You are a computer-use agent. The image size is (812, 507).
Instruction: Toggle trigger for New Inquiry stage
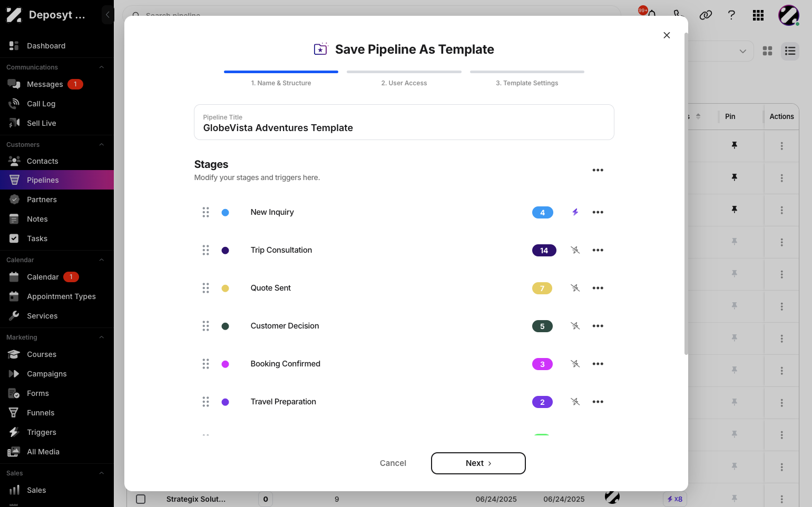click(575, 212)
